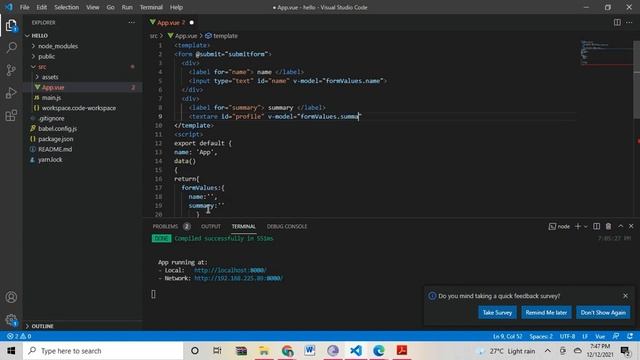
Task: Change Spaces: 2 indentation setting
Action: tap(541, 336)
